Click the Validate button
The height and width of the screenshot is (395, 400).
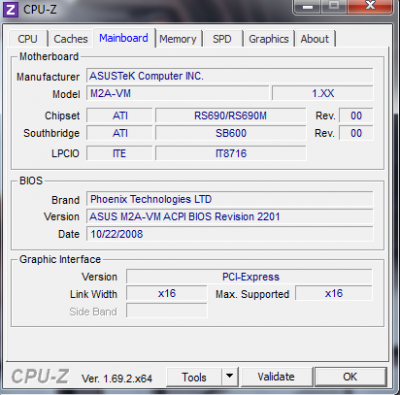[x=276, y=377]
